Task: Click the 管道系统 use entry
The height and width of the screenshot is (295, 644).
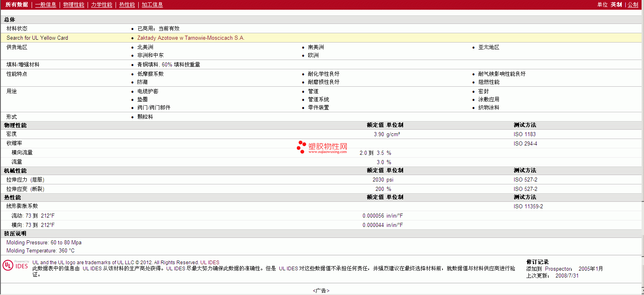Action: point(318,99)
